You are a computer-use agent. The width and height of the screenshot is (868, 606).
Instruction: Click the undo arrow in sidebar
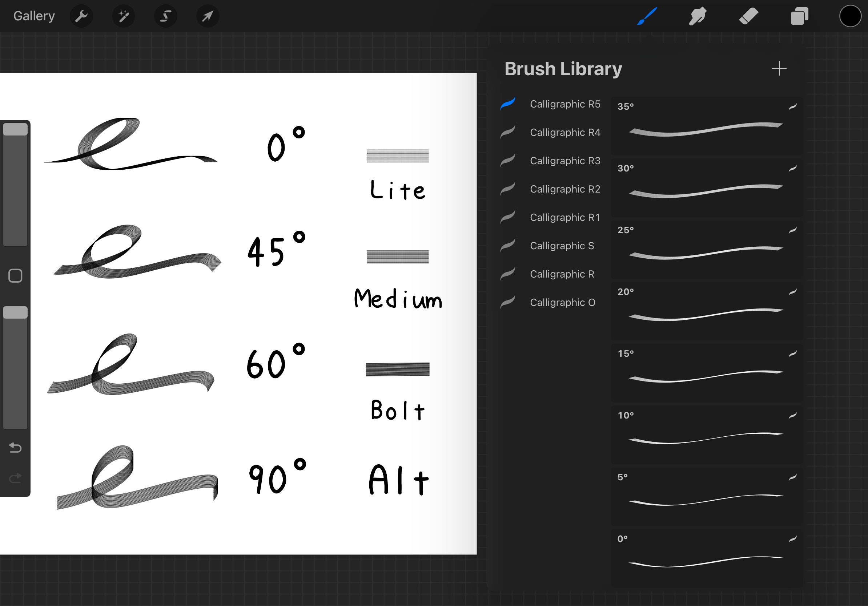point(15,448)
